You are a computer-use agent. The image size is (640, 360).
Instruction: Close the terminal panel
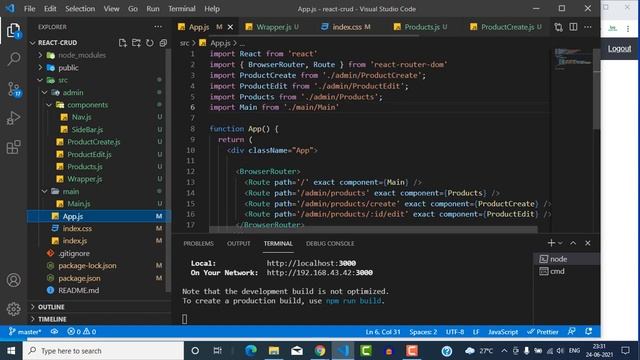588,243
